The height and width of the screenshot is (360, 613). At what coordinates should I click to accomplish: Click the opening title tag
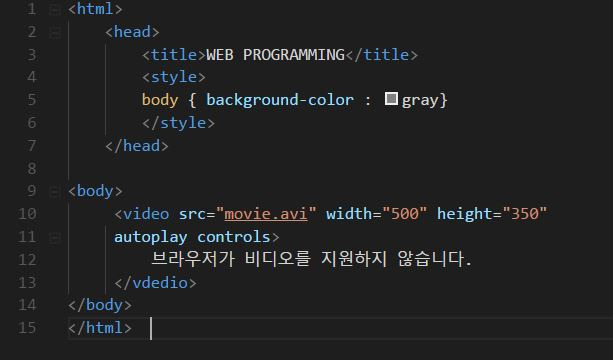point(174,55)
